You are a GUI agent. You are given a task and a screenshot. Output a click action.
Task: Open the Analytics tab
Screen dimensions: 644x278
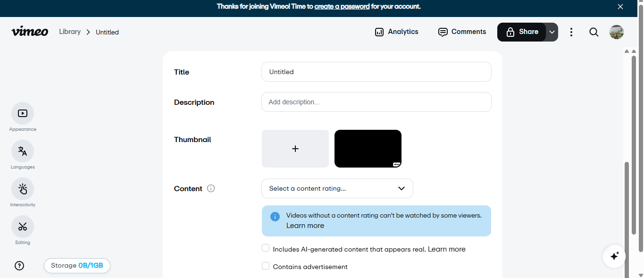397,32
